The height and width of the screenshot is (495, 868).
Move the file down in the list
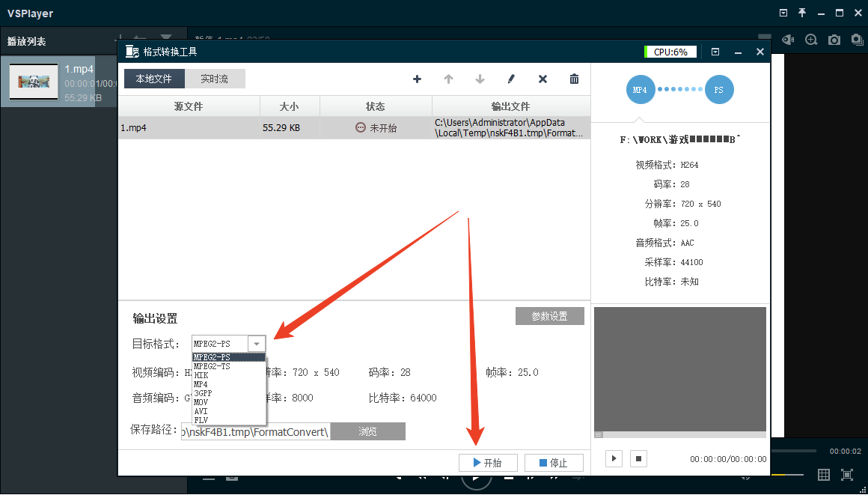[x=480, y=79]
